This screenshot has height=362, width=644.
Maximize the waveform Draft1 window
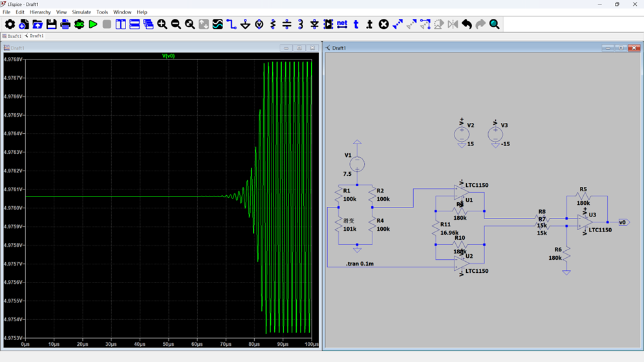pos(299,48)
